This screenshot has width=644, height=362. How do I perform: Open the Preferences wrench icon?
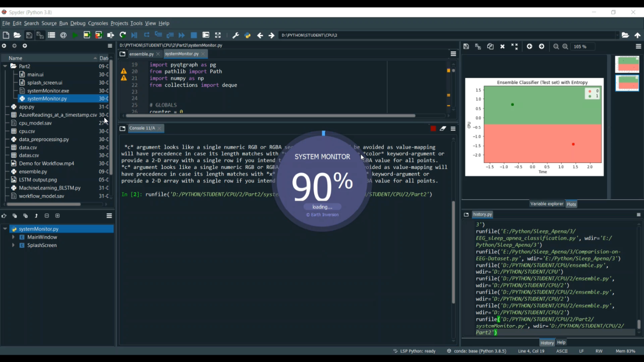(235, 35)
